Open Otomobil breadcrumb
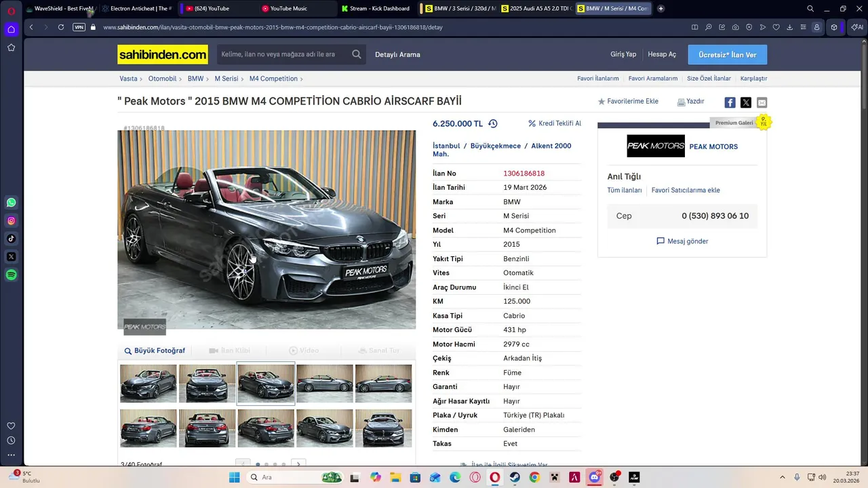Screen dimensions: 868x488 coord(162,79)
